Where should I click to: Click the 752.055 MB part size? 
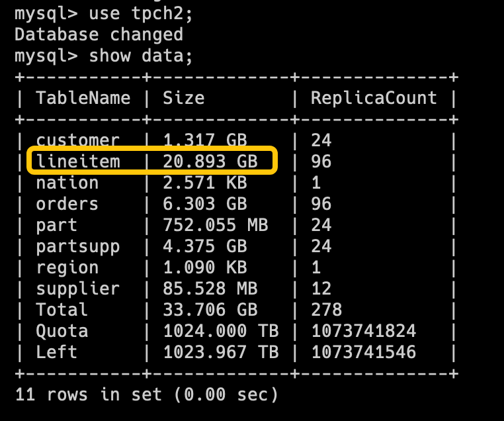pos(216,225)
